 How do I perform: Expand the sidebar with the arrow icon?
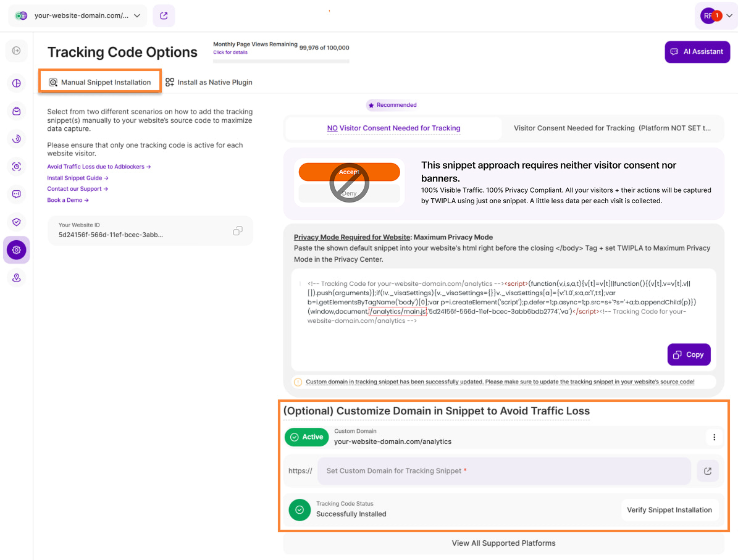(16, 51)
